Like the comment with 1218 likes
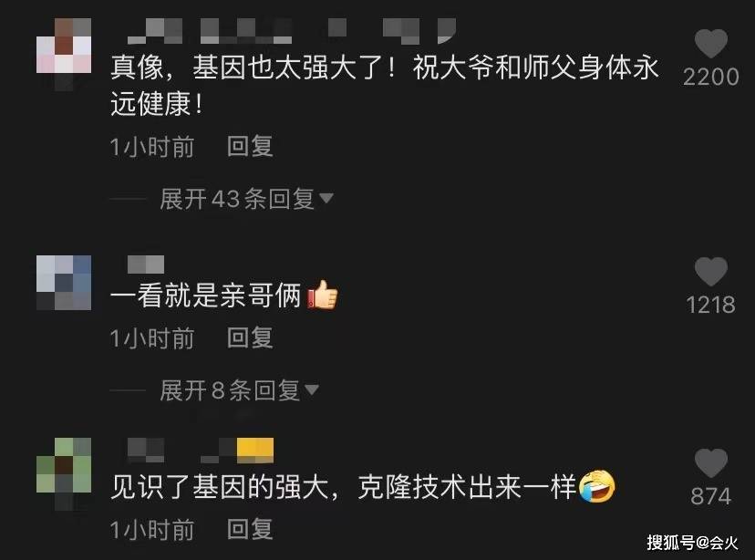The image size is (755, 560). pos(710,272)
